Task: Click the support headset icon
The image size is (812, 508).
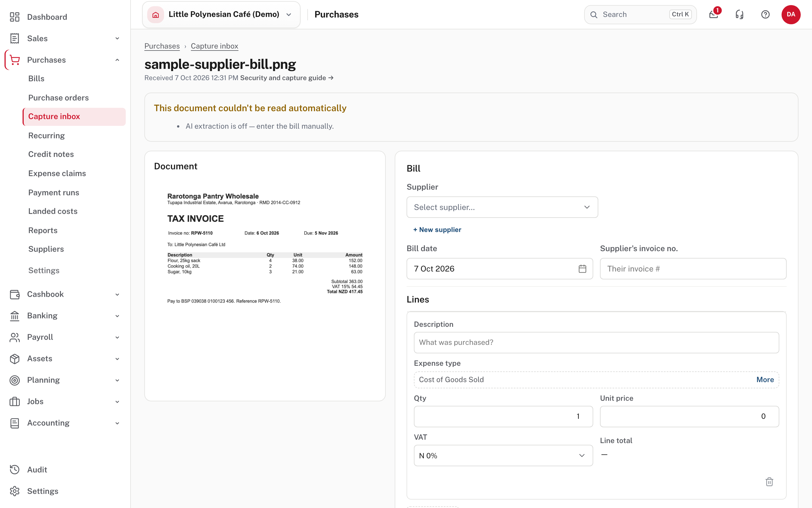Action: click(739, 14)
